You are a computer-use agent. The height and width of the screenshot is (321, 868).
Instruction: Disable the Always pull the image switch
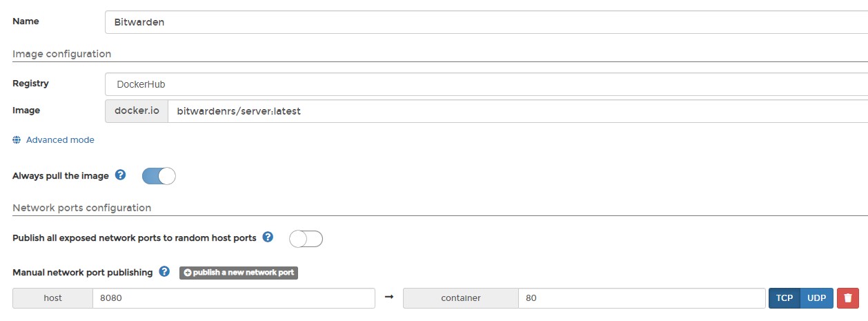click(x=159, y=176)
